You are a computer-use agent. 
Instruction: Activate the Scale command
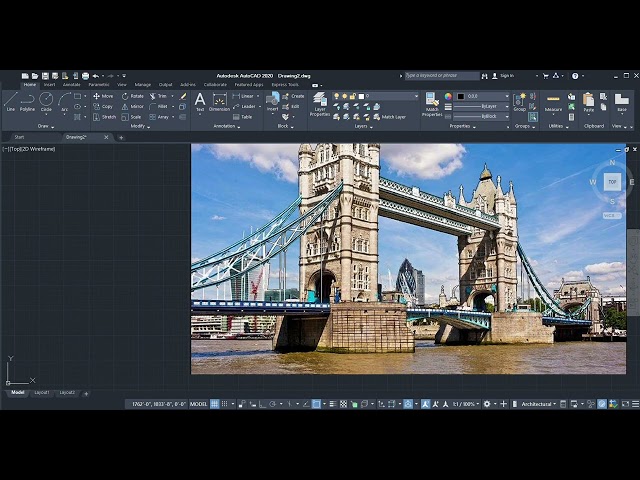click(x=131, y=117)
